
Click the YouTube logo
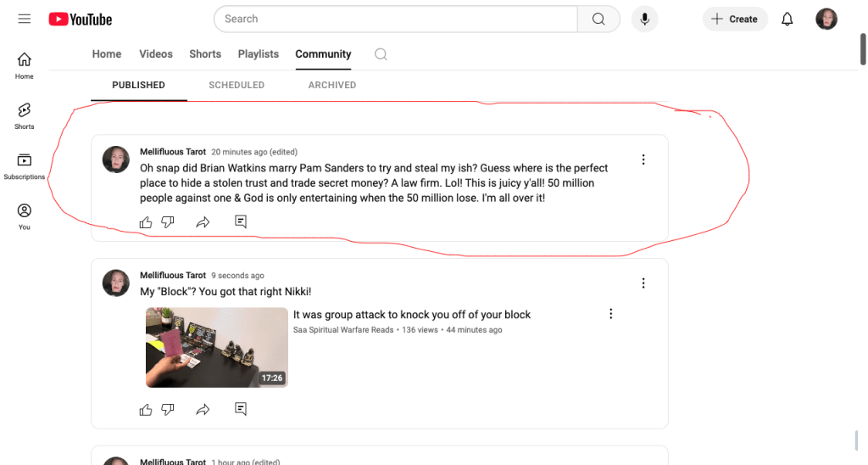(81, 19)
